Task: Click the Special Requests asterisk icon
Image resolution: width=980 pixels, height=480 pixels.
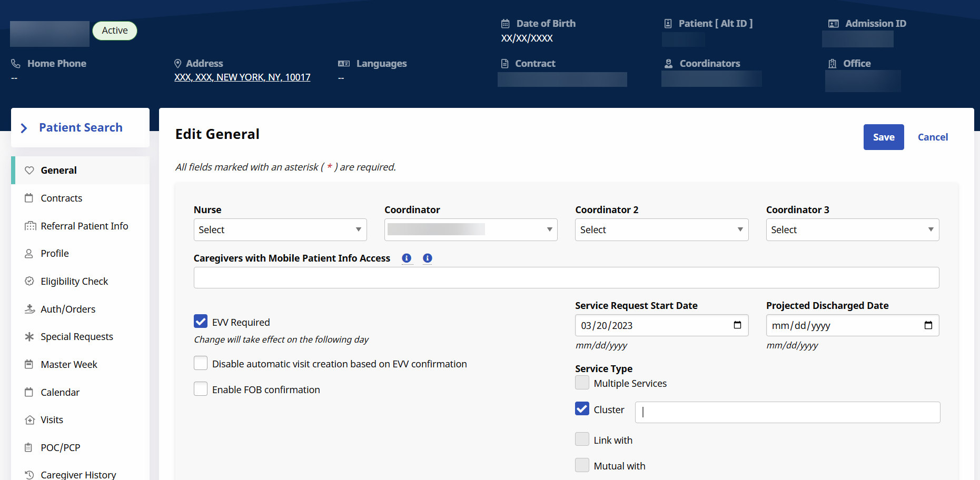Action: pos(29,336)
